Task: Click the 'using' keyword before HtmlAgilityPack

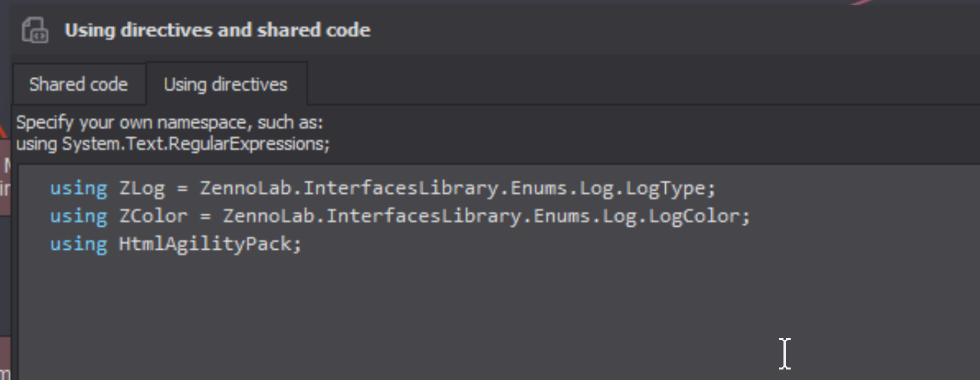Action: tap(79, 244)
